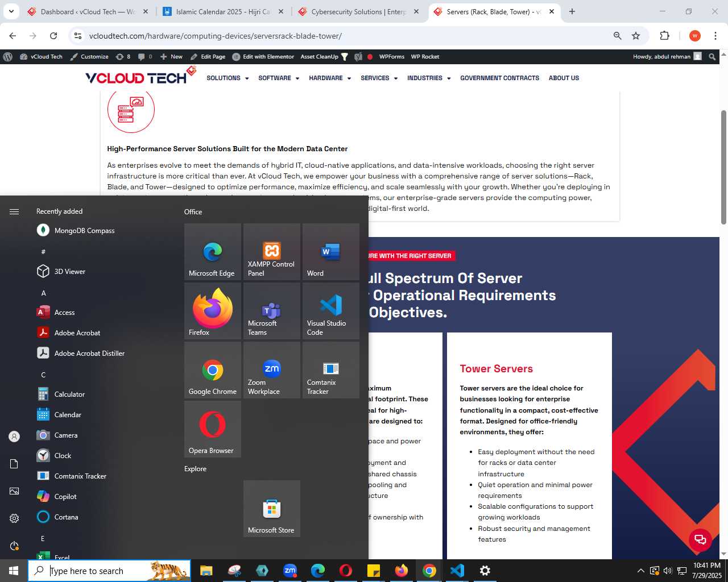This screenshot has height=582, width=728.
Task: Click the page vertical scrollbar thumb
Action: [x=723, y=167]
